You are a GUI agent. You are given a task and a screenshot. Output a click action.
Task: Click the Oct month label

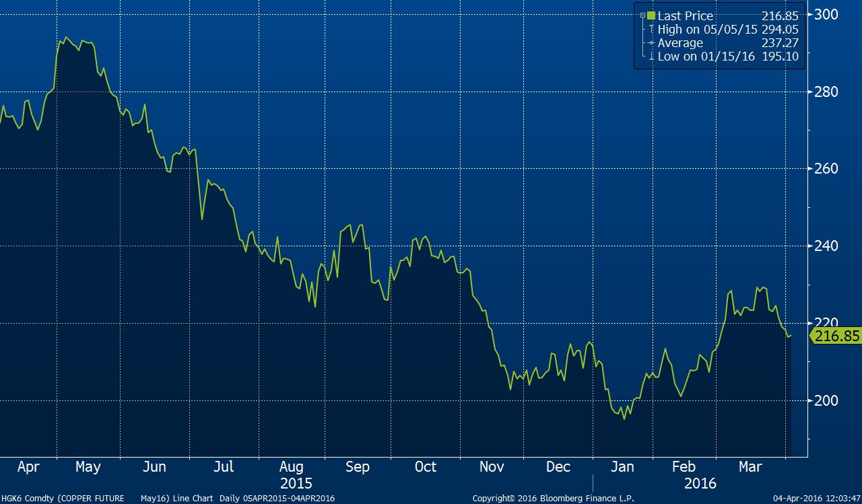point(426,467)
